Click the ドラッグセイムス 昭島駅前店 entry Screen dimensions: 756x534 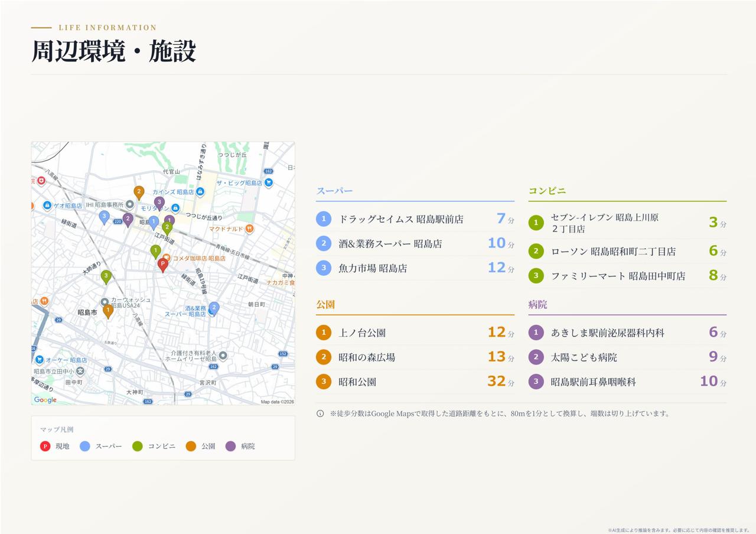coord(415,219)
